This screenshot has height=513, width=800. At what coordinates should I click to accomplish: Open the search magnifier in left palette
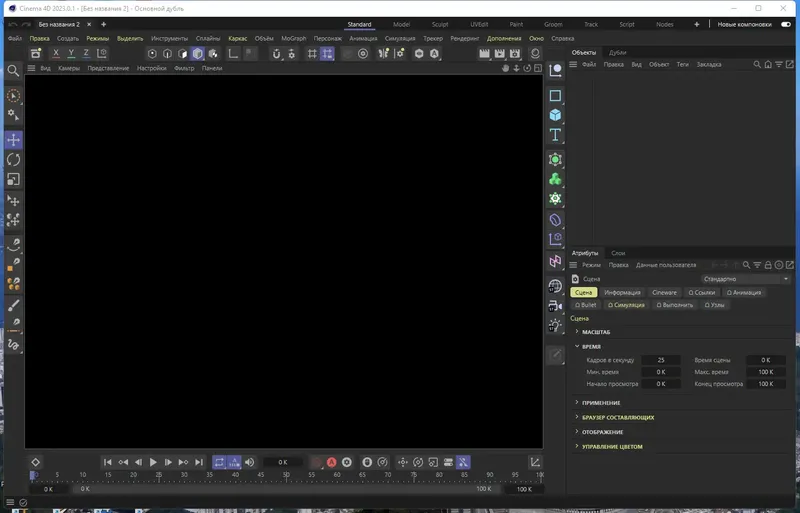point(13,70)
